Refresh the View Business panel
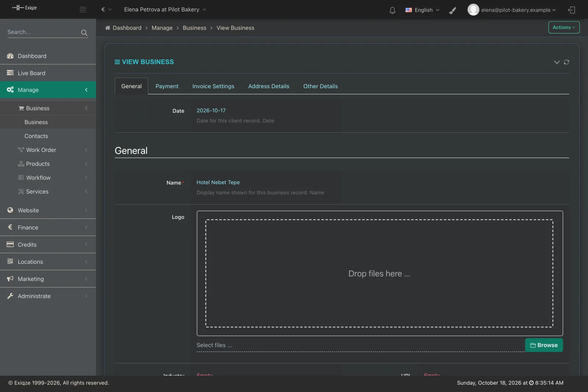588x392 pixels. click(566, 62)
